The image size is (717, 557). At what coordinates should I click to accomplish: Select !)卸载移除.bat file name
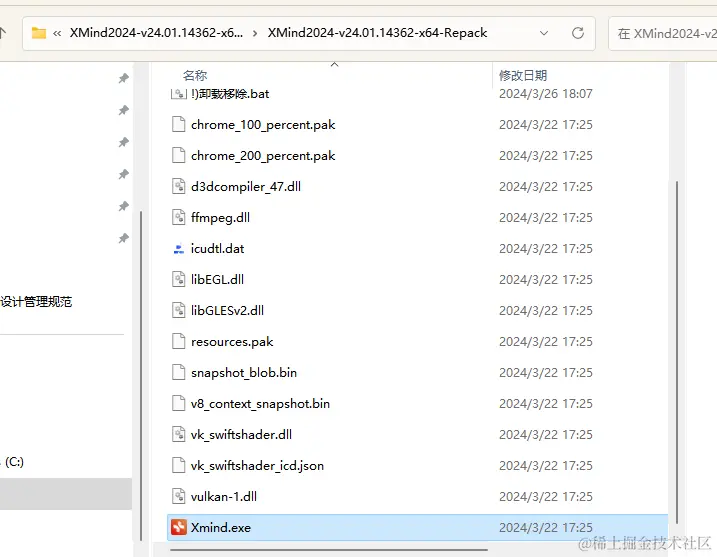pyautogui.click(x=230, y=94)
